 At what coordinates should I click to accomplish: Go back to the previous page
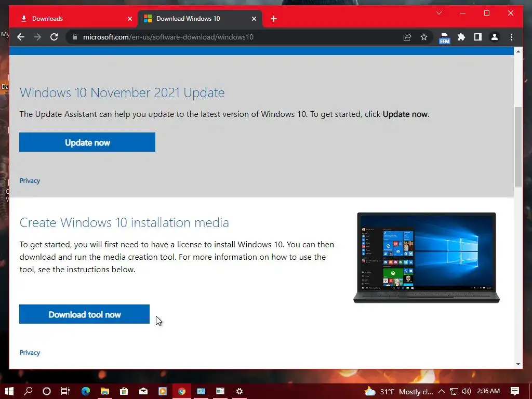coord(21,37)
